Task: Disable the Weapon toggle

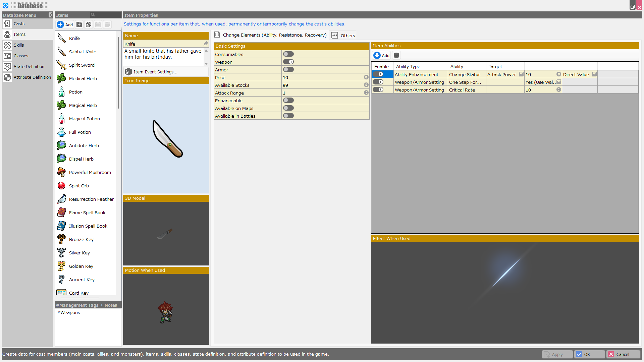Action: tap(288, 62)
